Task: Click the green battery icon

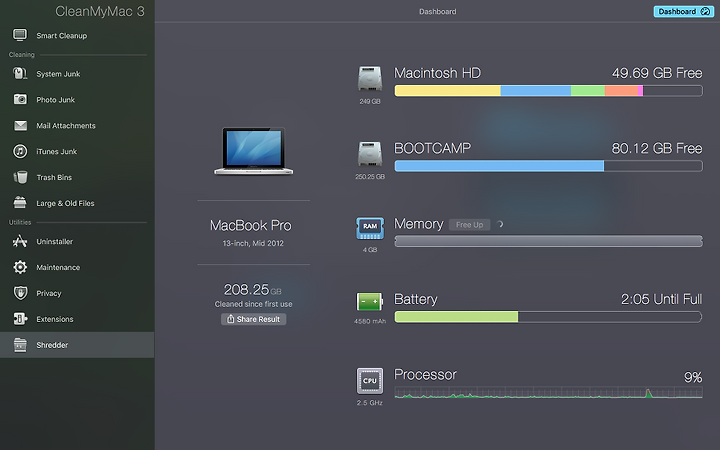Action: pyautogui.click(x=370, y=302)
